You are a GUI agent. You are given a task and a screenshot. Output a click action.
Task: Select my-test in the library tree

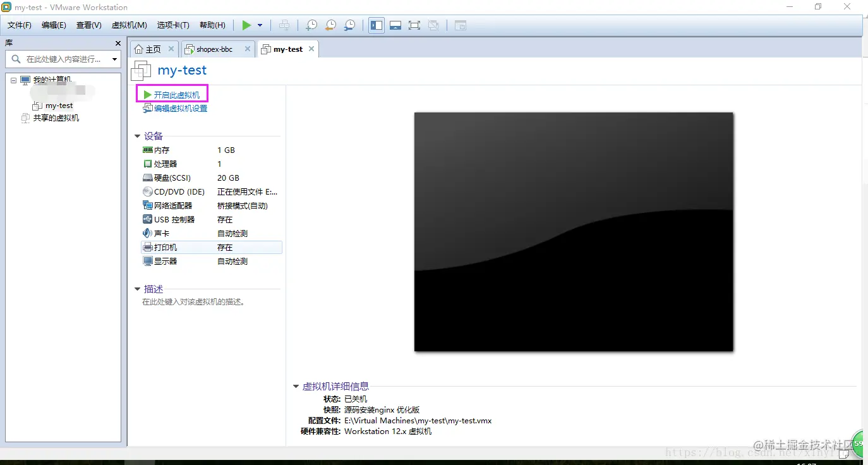click(57, 106)
